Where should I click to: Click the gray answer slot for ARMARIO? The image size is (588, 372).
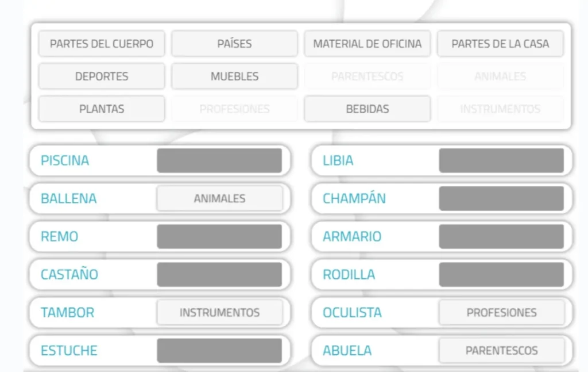[501, 236]
